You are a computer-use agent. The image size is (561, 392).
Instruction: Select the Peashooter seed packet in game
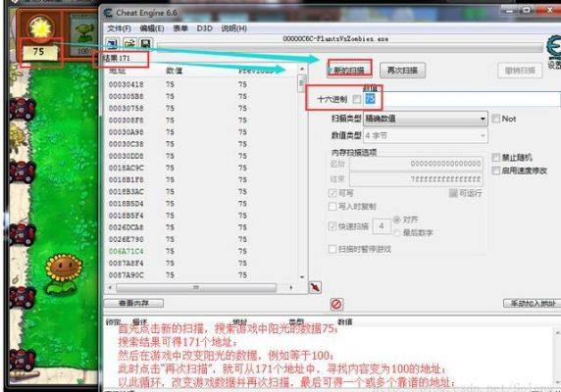click(x=82, y=34)
